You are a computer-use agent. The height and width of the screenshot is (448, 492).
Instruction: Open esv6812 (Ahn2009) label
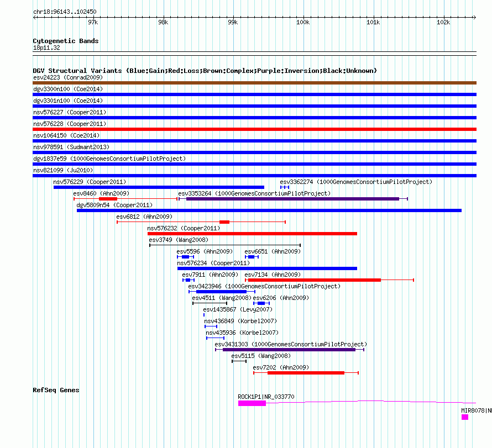click(144, 217)
